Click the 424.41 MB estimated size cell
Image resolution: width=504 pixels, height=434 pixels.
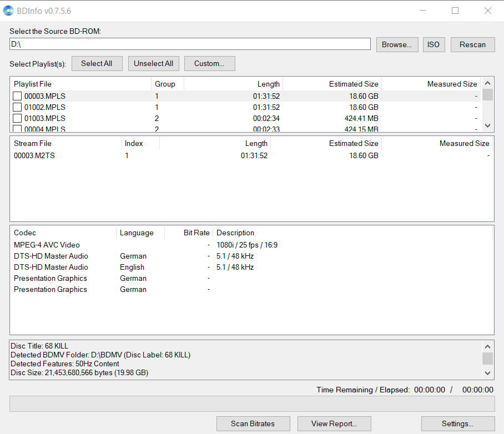361,118
